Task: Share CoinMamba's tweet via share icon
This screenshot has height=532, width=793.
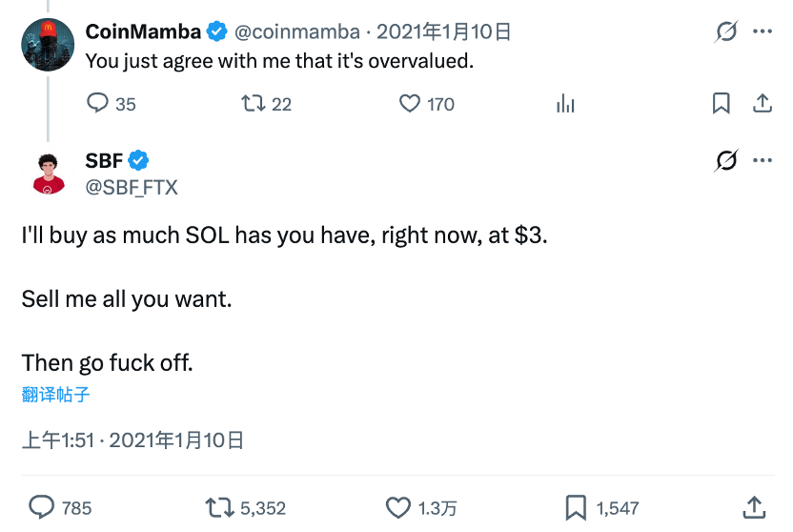Action: (762, 103)
